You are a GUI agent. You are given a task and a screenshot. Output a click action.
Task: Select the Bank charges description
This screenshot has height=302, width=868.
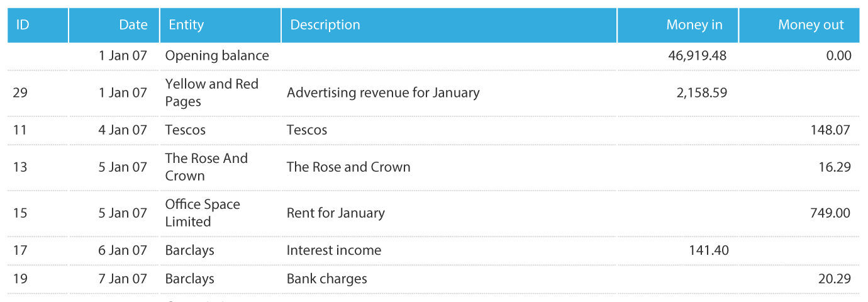327,278
